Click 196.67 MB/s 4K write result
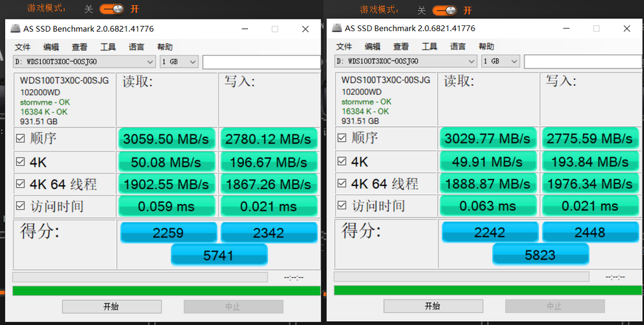 (269, 162)
